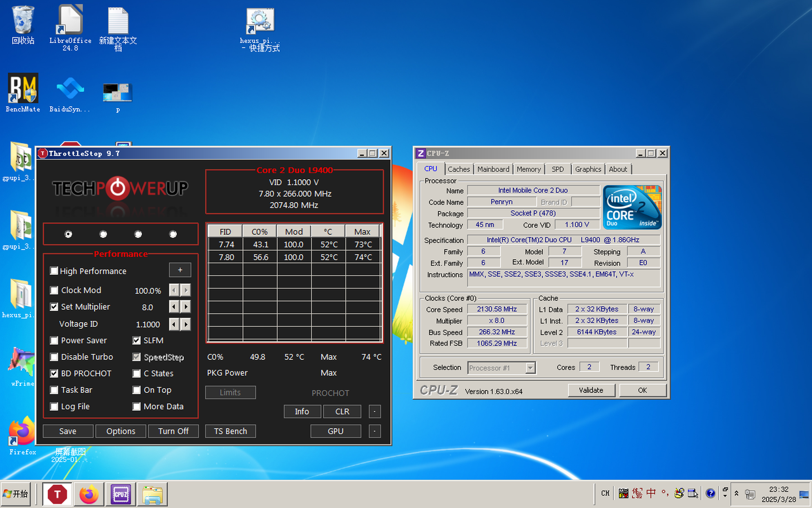Viewport: 812px width, 508px height.
Task: Click the Intel Core 2 Duo logo
Action: (x=632, y=207)
